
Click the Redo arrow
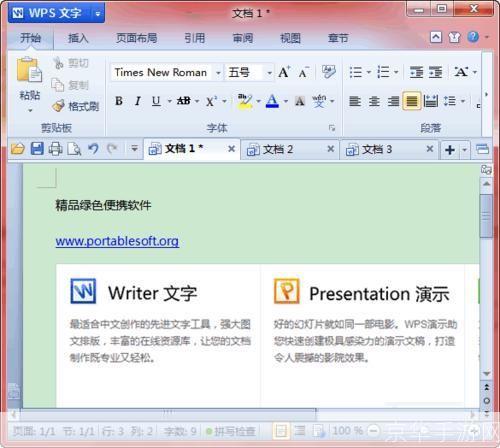coord(112,149)
